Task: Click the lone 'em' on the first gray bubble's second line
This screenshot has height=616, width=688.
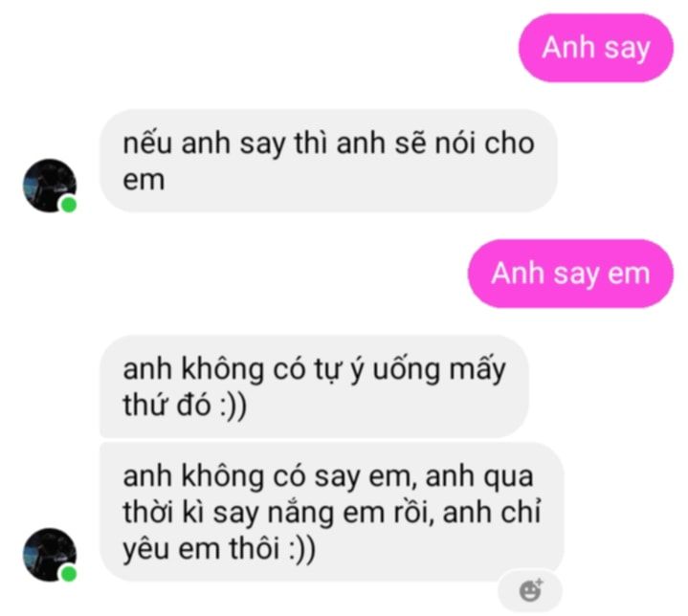Action: coord(144,181)
